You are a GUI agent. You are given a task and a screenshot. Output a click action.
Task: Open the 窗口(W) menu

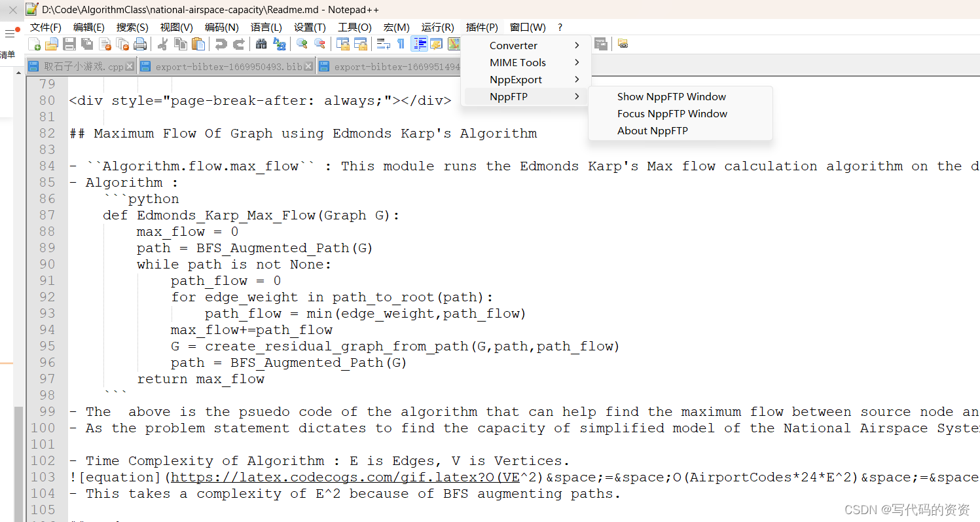(x=528, y=27)
